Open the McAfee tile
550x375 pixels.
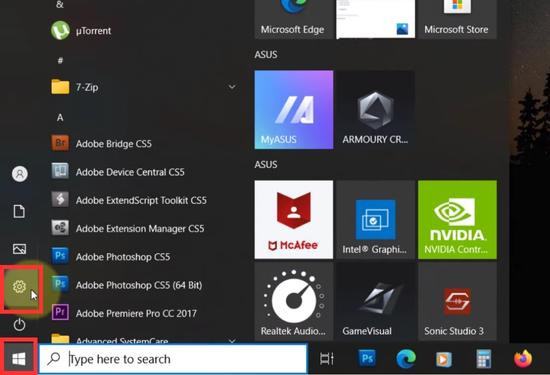(294, 220)
